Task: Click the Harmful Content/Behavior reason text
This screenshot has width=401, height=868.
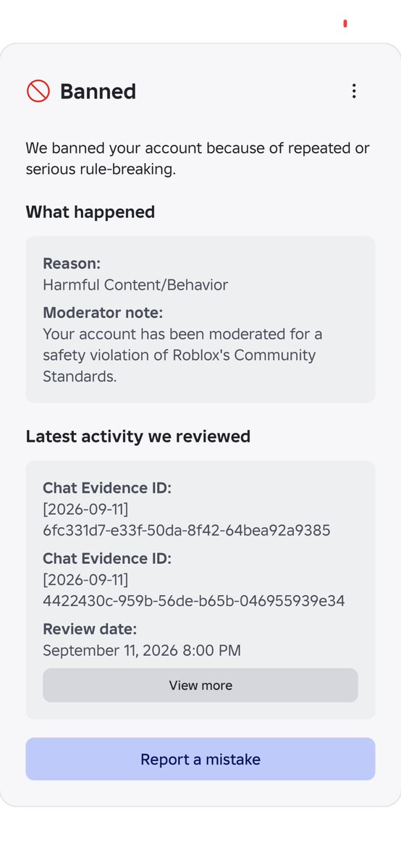Action: (x=135, y=285)
